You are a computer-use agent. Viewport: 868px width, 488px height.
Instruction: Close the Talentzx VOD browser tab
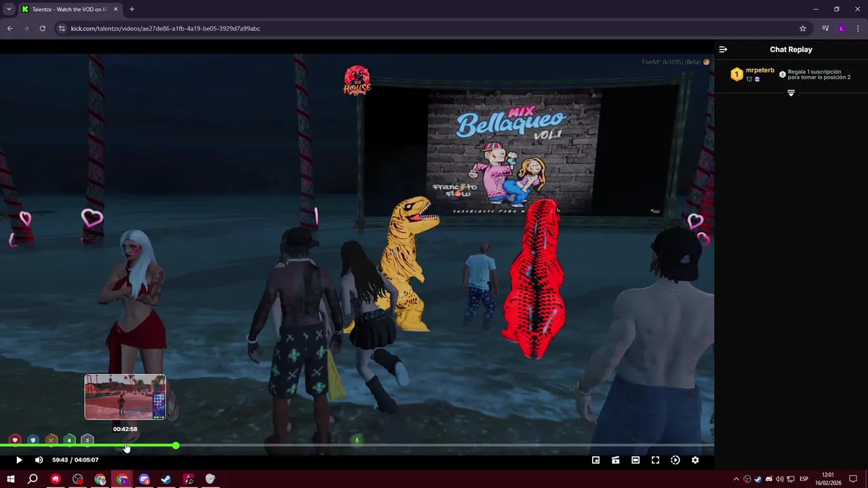115,9
